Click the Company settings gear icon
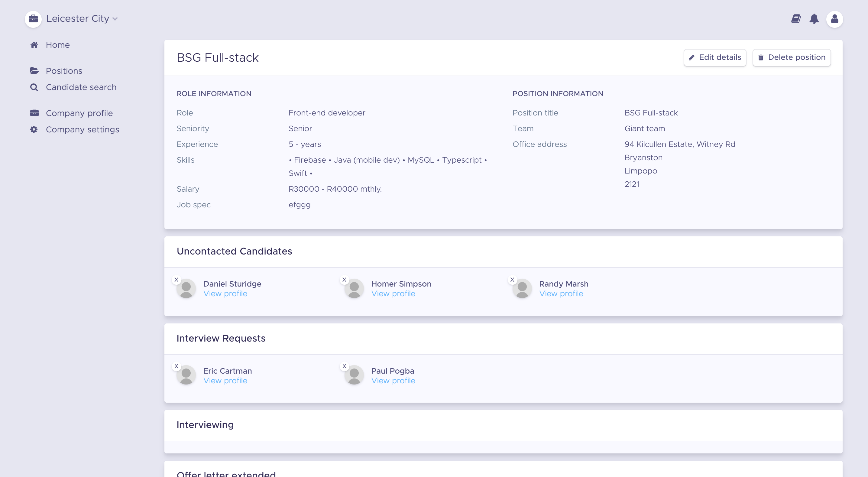Screen dimensions: 868x477 34,129
